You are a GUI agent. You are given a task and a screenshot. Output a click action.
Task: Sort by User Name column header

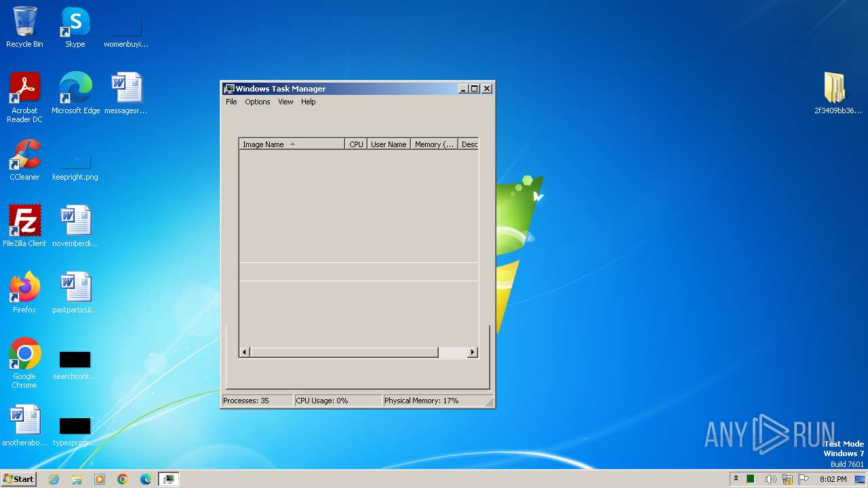(389, 144)
